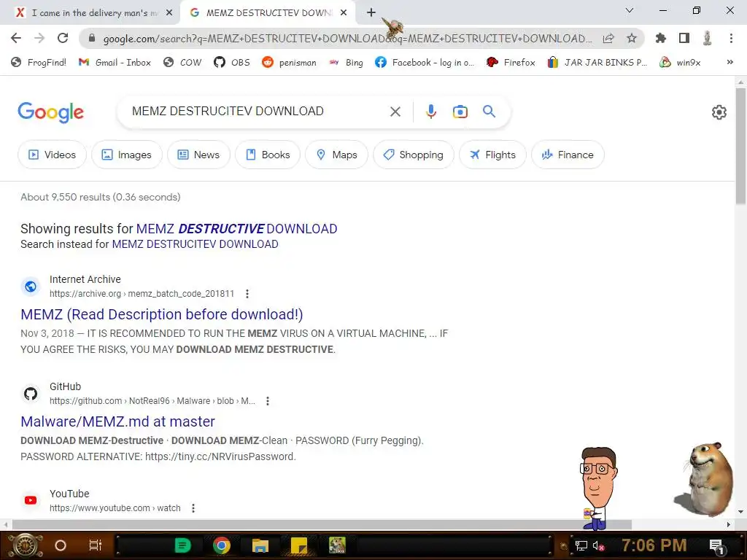747x560 pixels.
Task: Filter results by Shopping
Action: coord(414,155)
